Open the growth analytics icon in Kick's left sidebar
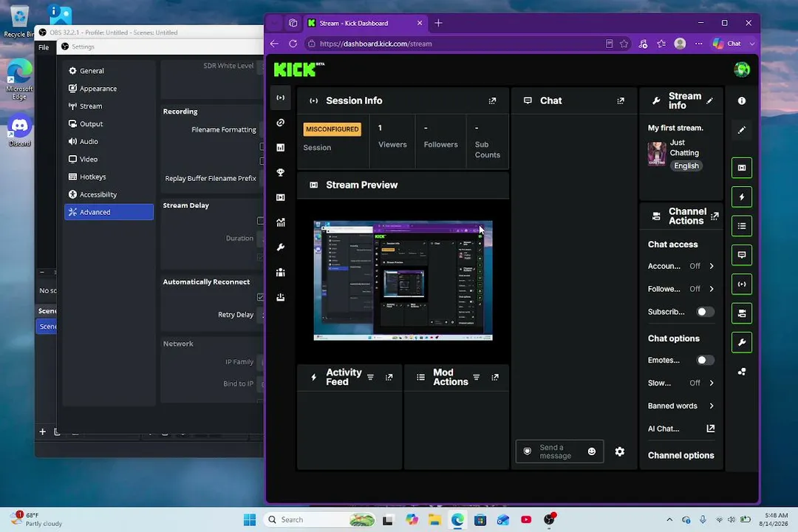798x532 pixels. click(281, 222)
